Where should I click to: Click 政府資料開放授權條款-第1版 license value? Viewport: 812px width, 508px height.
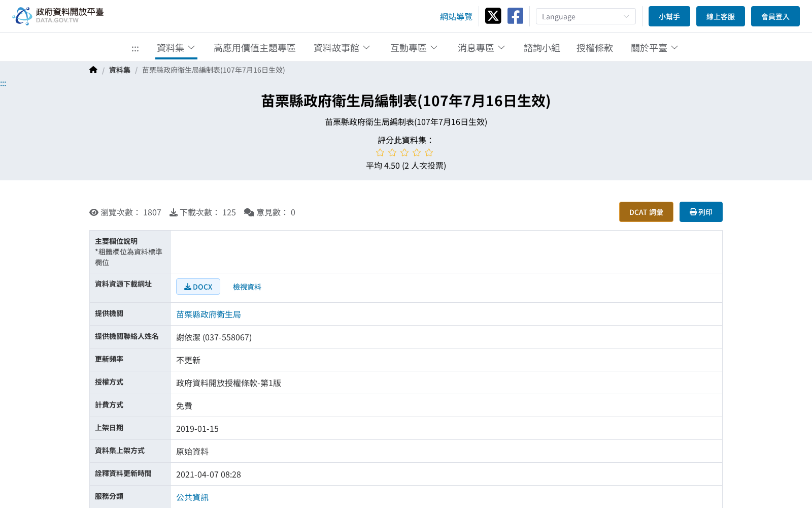228,383
